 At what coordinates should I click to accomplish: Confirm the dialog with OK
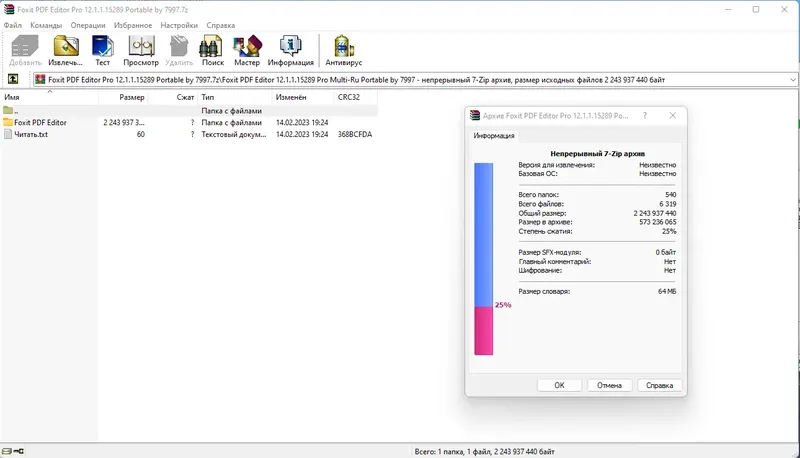point(559,386)
